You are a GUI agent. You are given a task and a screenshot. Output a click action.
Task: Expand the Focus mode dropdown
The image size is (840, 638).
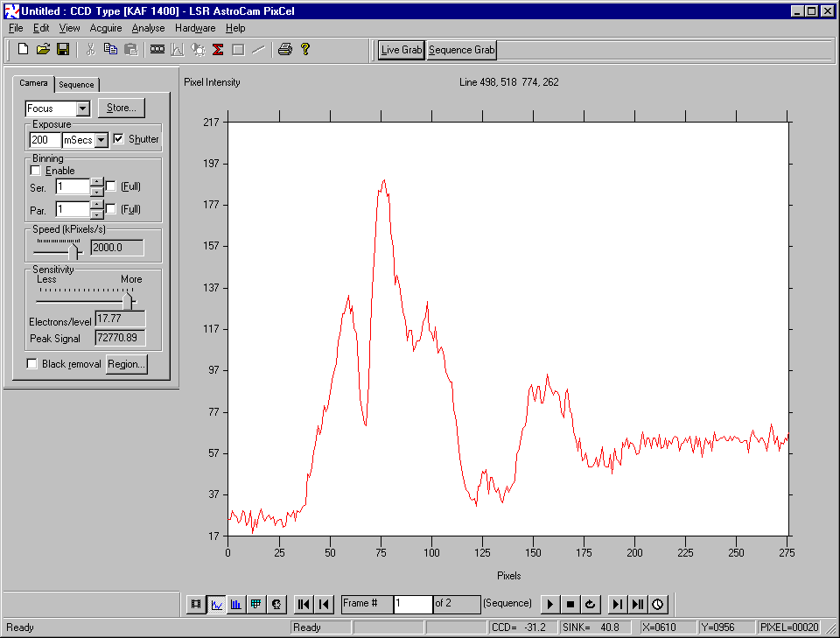(83, 109)
